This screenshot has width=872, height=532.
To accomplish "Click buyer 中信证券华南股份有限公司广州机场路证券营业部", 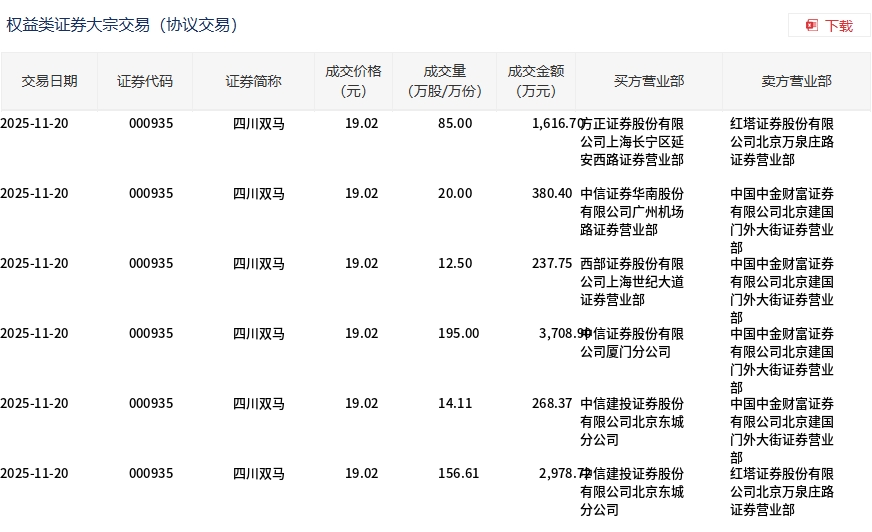I will 632,212.
